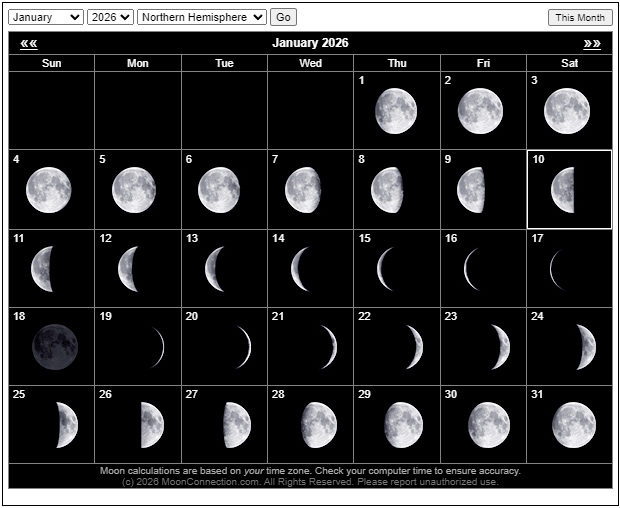Click the This Month button
This screenshot has height=508, width=620.
coord(580,17)
